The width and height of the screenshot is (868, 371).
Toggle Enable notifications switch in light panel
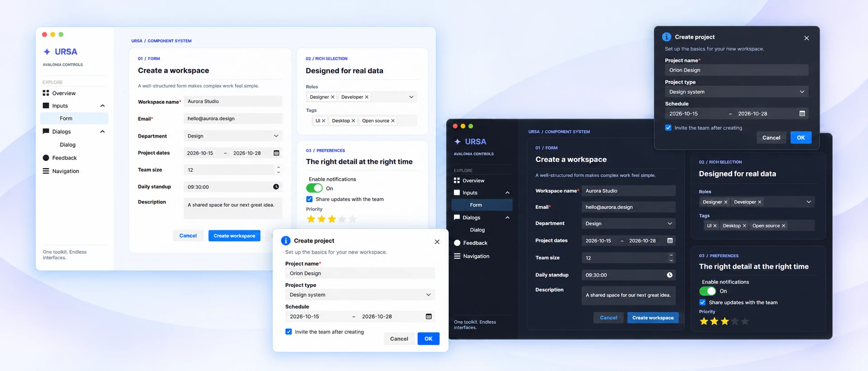tap(314, 188)
